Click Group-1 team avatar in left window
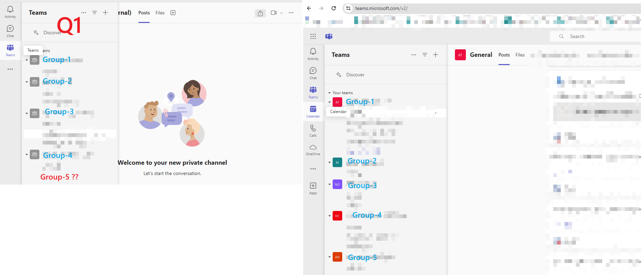 (x=35, y=60)
